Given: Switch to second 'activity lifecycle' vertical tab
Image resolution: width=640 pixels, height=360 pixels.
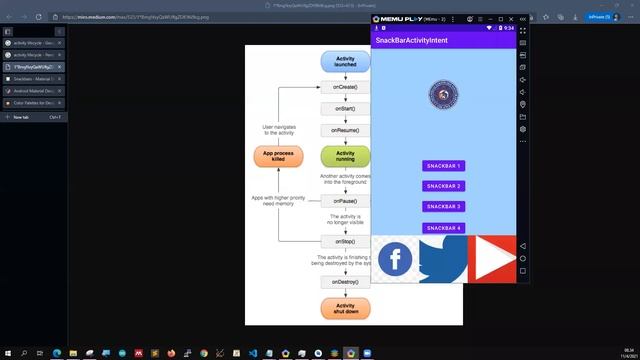Looking at the screenshot, I should pos(33,55).
